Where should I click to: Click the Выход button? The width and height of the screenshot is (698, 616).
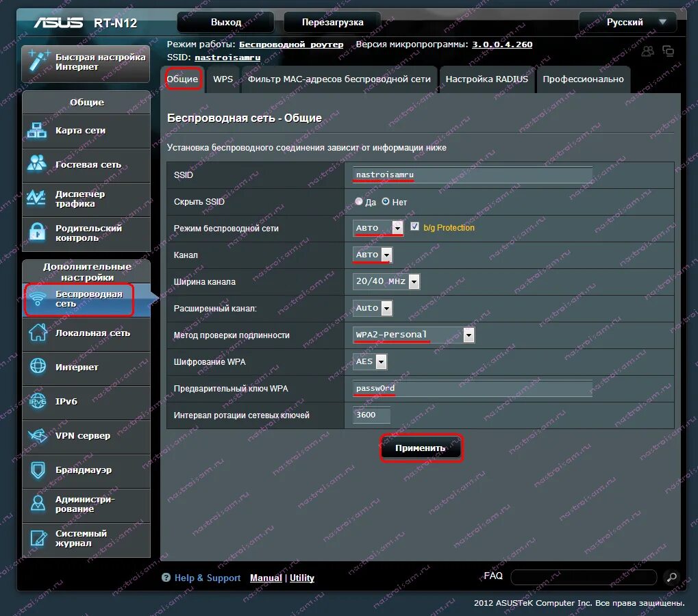point(226,22)
